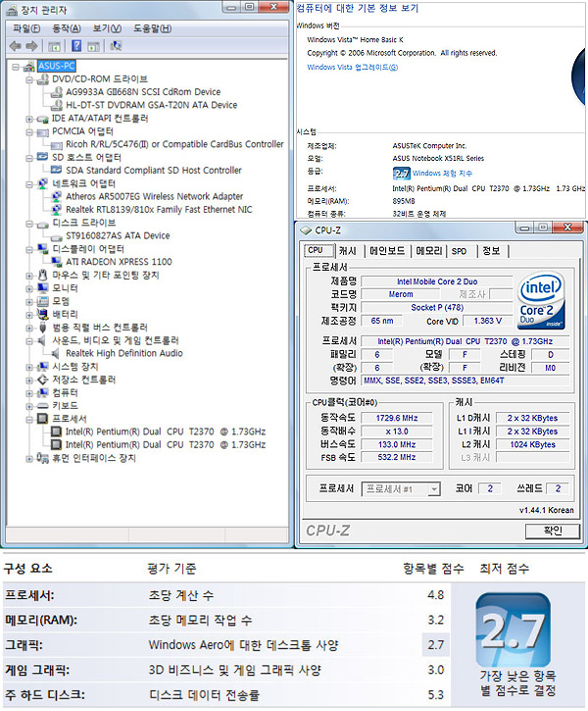Screen dimensions: 588x711
Task: Open the 도움말(H) menu
Action: coord(152,28)
